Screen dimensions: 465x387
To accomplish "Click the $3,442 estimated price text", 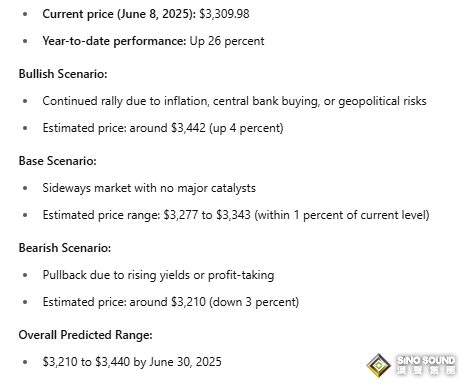I will (x=188, y=128).
